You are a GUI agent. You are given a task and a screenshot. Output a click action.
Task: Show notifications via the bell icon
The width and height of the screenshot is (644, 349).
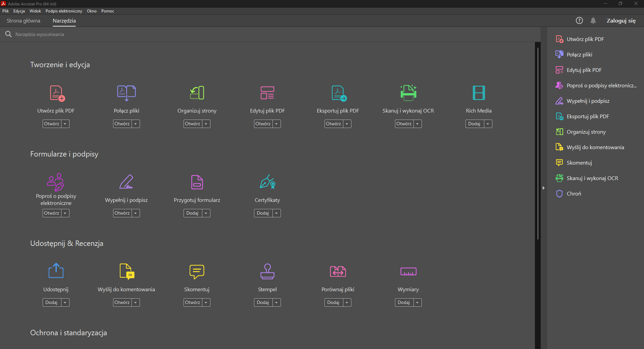pyautogui.click(x=593, y=21)
